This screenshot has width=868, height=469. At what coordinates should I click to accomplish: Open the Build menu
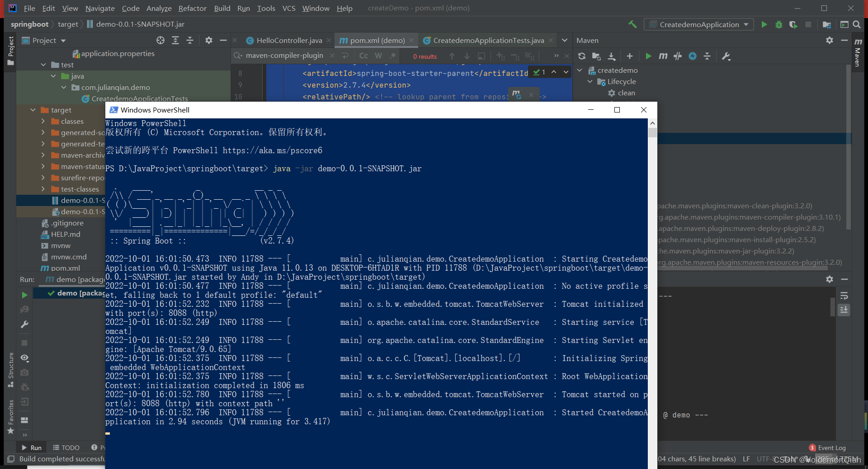[222, 8]
